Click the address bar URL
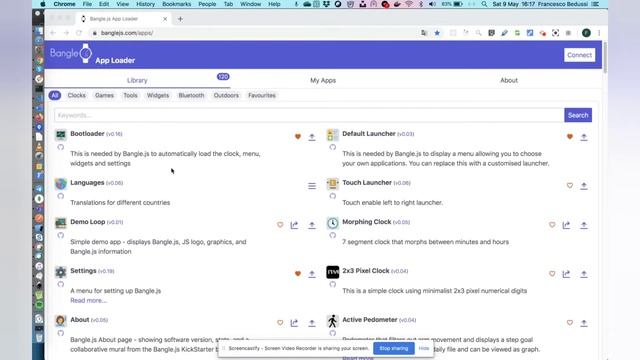The width and height of the screenshot is (640, 360). 127,33
